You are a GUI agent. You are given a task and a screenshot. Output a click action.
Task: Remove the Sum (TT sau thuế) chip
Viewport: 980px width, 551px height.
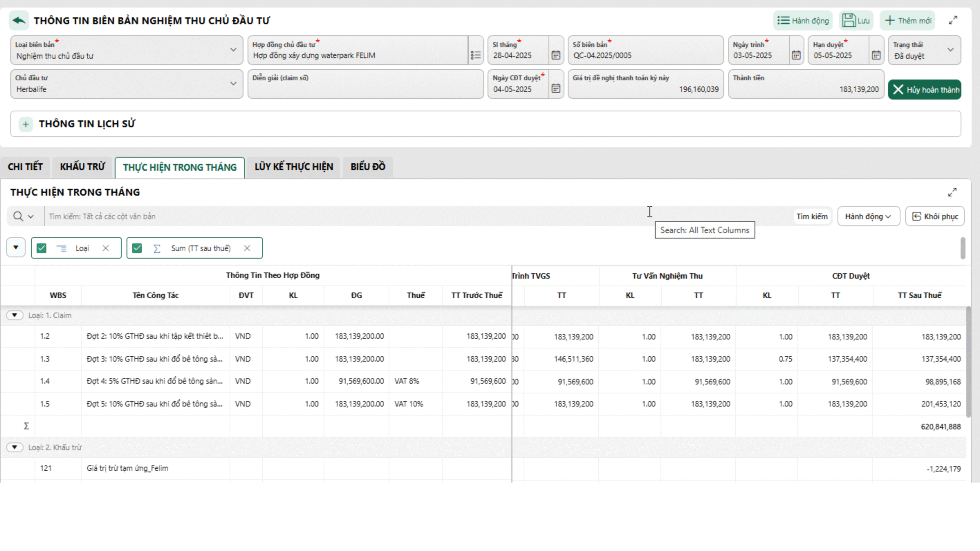coord(247,248)
